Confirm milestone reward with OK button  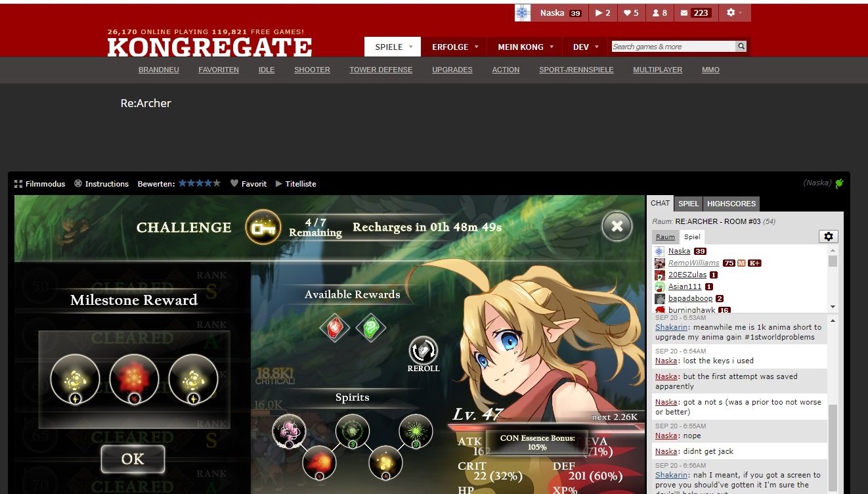click(x=133, y=459)
